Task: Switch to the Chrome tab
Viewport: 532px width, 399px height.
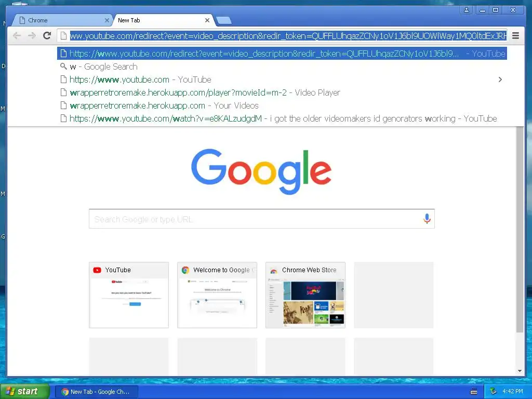Action: [63, 20]
